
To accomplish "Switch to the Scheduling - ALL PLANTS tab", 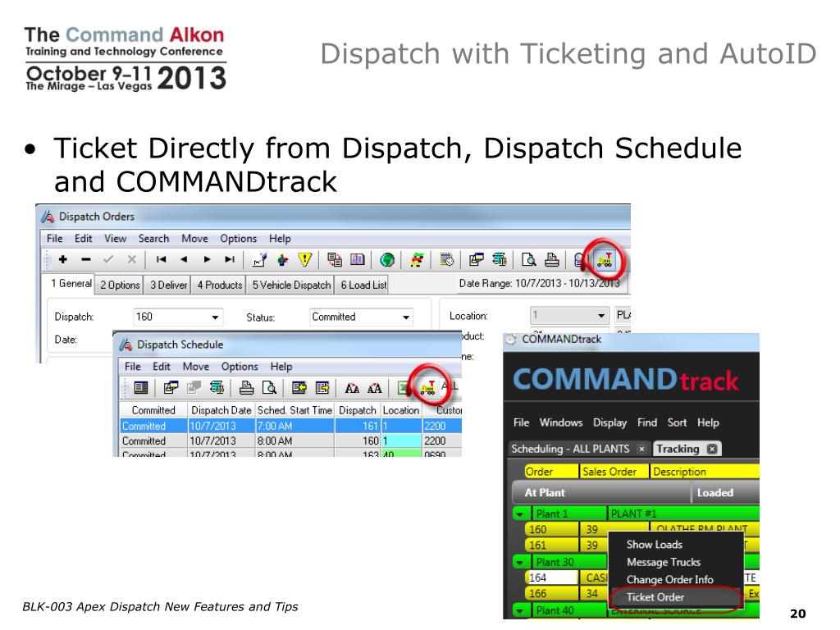I will point(577,449).
